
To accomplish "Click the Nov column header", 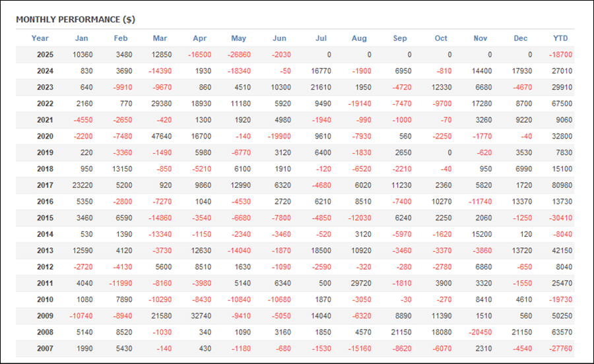I will click(480, 38).
